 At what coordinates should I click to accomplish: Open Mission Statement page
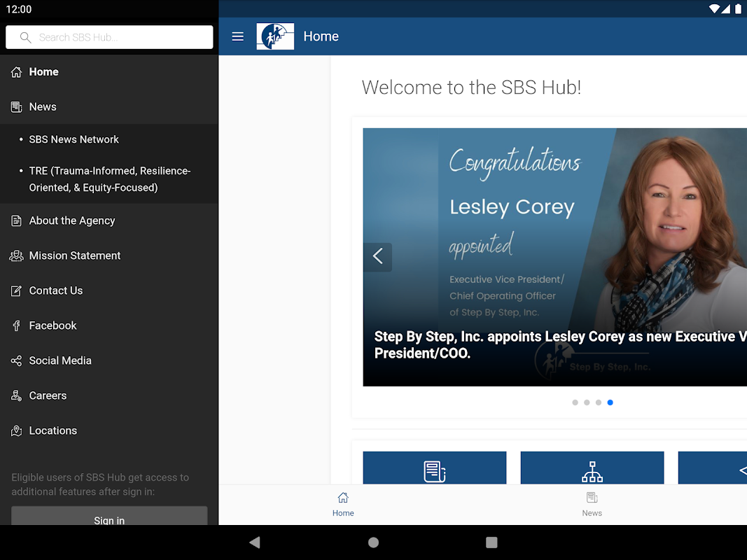coord(109,255)
